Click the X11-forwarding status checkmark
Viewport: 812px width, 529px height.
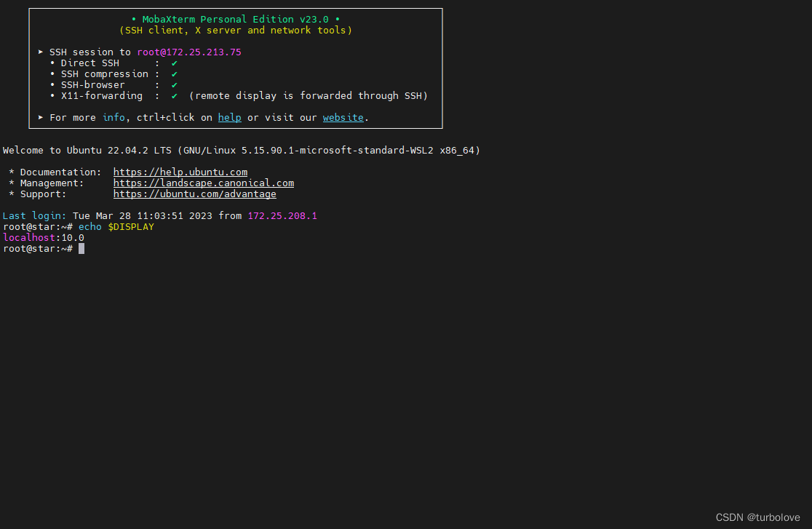coord(174,95)
